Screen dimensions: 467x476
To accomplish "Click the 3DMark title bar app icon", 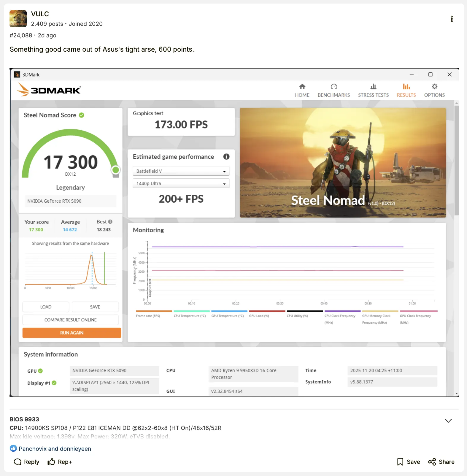I will (x=17, y=74).
